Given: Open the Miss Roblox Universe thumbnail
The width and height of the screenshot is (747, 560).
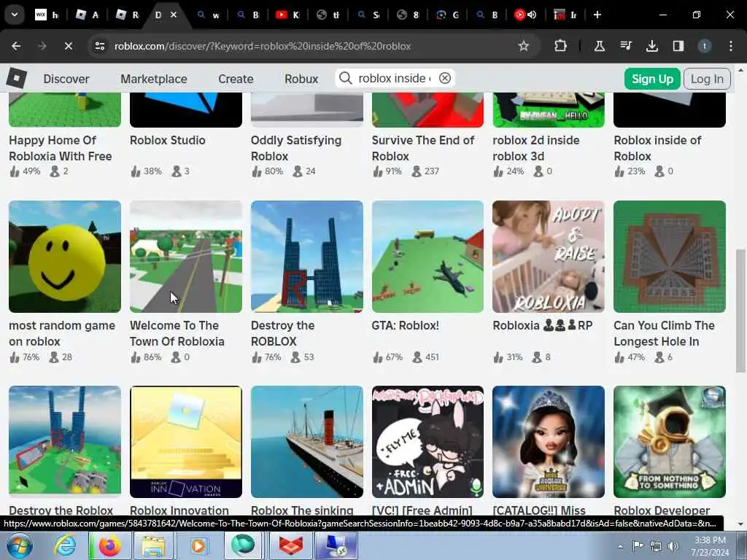Looking at the screenshot, I should 549,441.
